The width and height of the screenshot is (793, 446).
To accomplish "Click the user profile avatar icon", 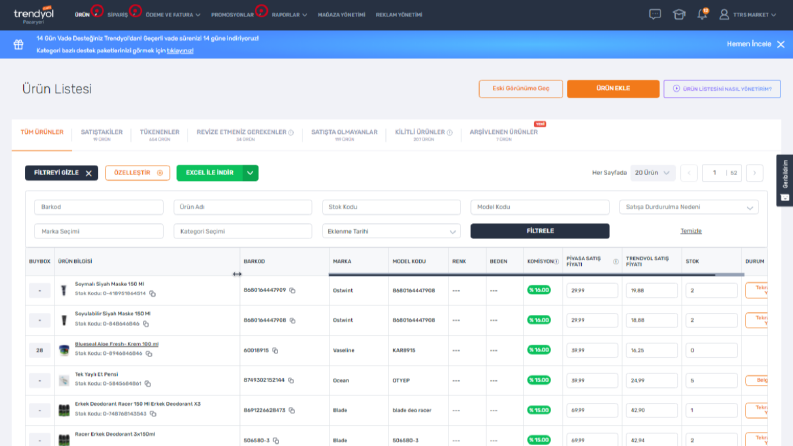I will point(724,14).
